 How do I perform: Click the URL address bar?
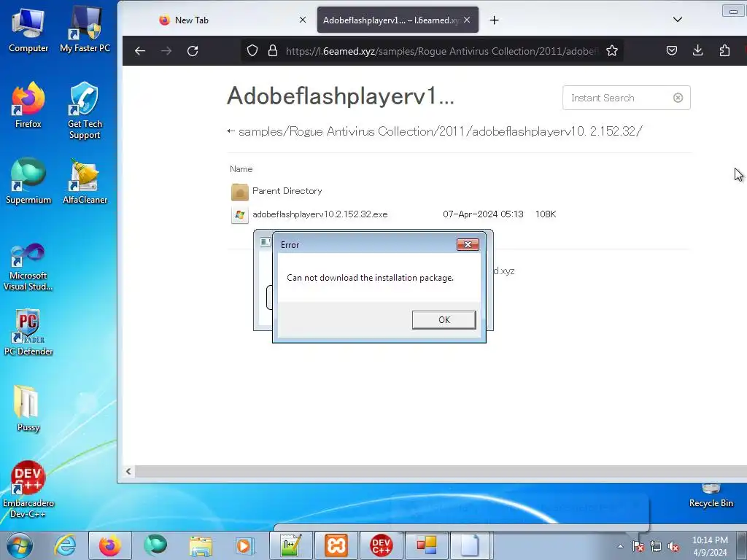441,51
